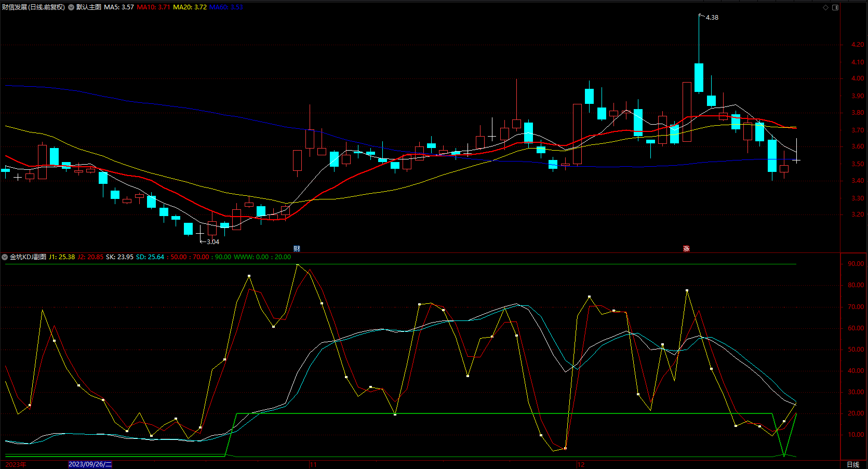This screenshot has width=868, height=469.
Task: Select the 金坑KDJ副图 indicator label
Action: pyautogui.click(x=28, y=257)
